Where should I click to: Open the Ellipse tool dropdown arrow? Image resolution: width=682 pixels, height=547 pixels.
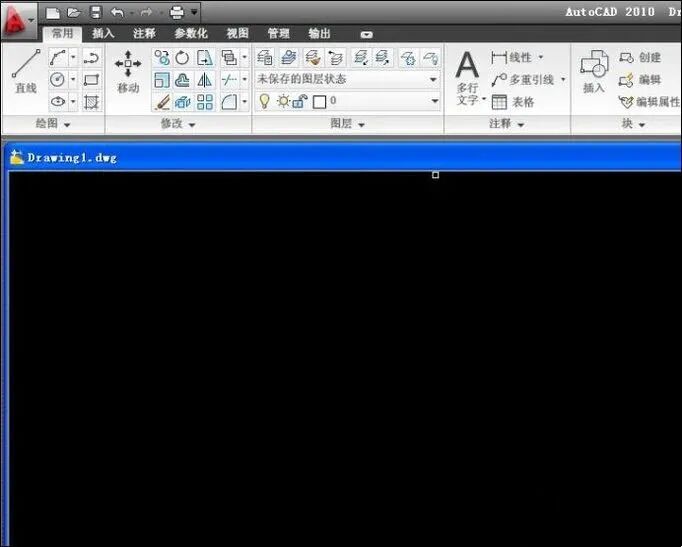pos(73,102)
